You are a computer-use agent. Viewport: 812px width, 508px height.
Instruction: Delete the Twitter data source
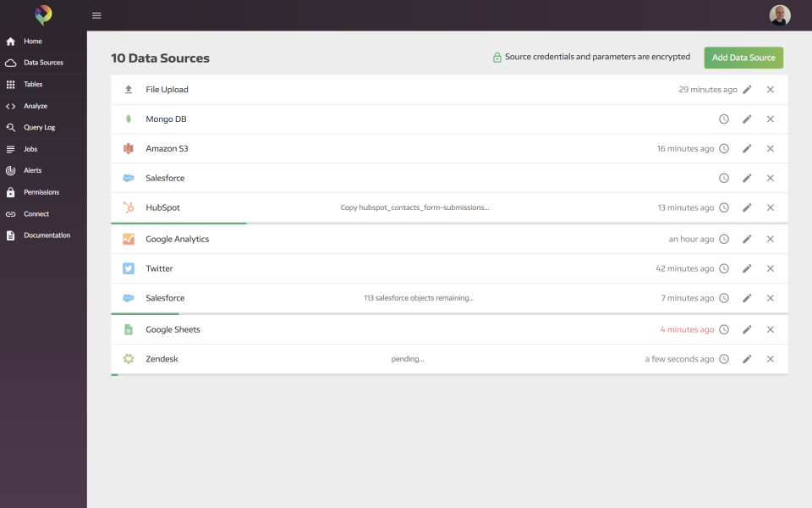click(x=771, y=268)
